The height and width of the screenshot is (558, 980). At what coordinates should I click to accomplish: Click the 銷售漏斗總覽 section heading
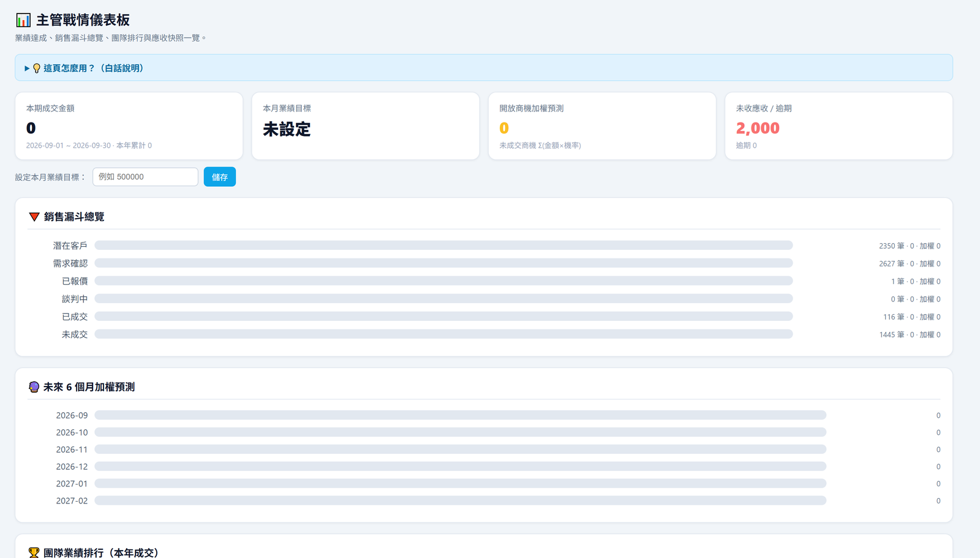pyautogui.click(x=74, y=217)
